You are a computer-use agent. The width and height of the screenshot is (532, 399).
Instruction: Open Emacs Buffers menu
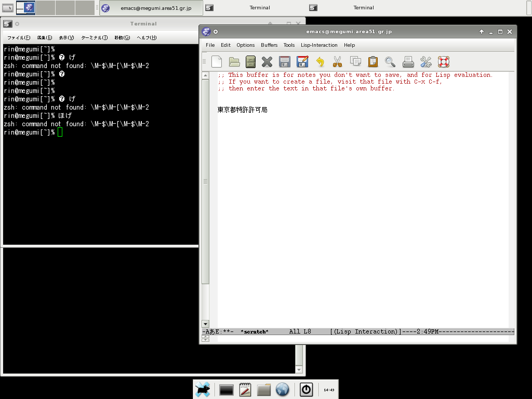(269, 45)
